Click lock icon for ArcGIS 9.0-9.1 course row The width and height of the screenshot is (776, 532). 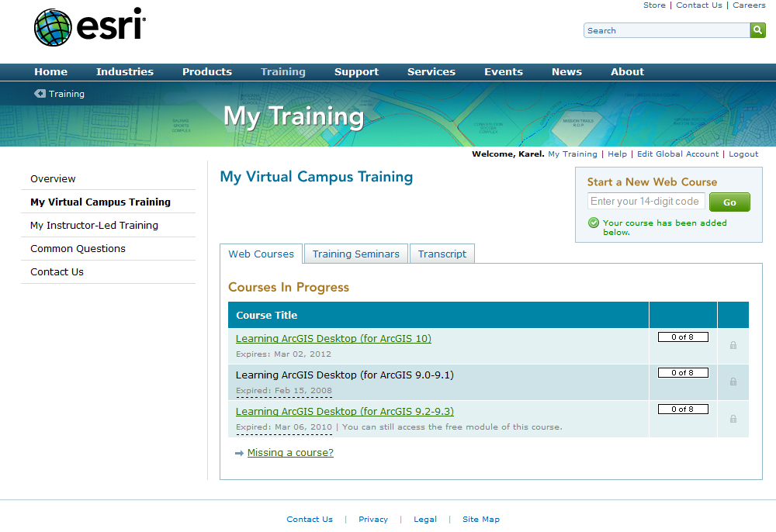(x=733, y=382)
